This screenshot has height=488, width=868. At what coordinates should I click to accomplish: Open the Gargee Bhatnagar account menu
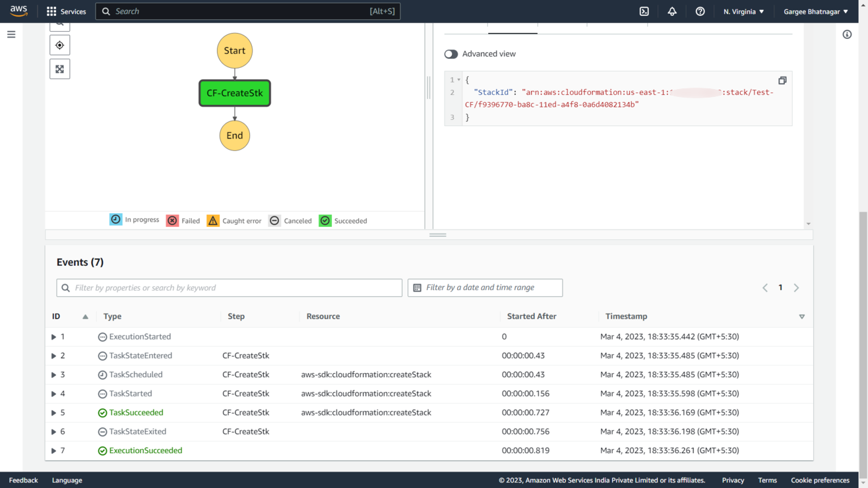(815, 11)
